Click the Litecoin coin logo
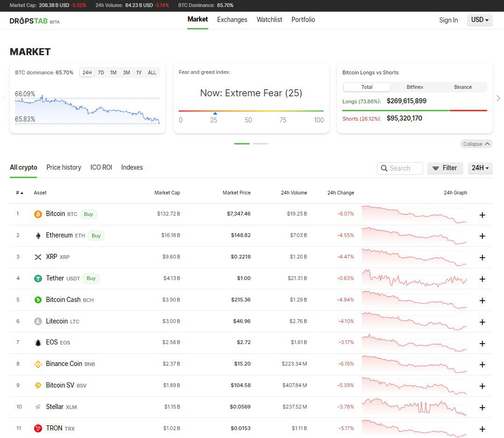This screenshot has height=438, width=504. coord(38,321)
